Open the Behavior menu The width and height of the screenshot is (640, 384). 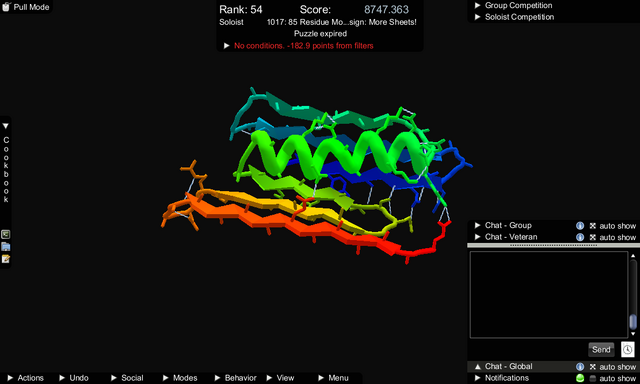[x=236, y=378]
